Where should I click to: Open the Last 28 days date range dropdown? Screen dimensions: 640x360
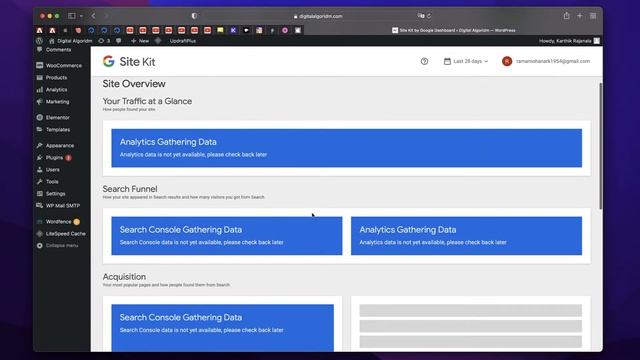click(466, 61)
